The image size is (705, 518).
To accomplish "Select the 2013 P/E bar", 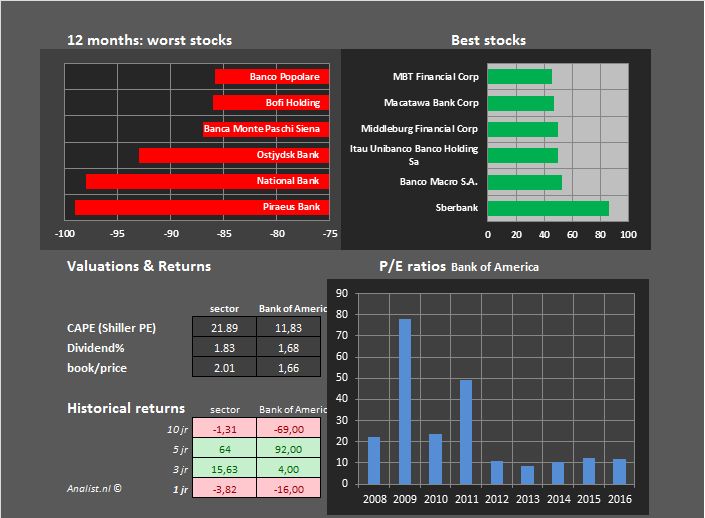I will coord(527,475).
